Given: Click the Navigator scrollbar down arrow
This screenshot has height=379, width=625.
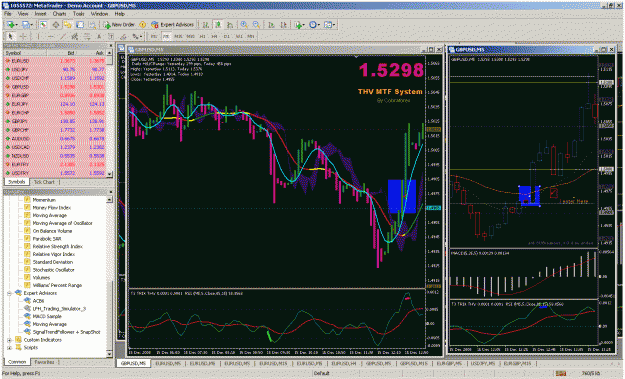Looking at the screenshot, I should point(110,353).
